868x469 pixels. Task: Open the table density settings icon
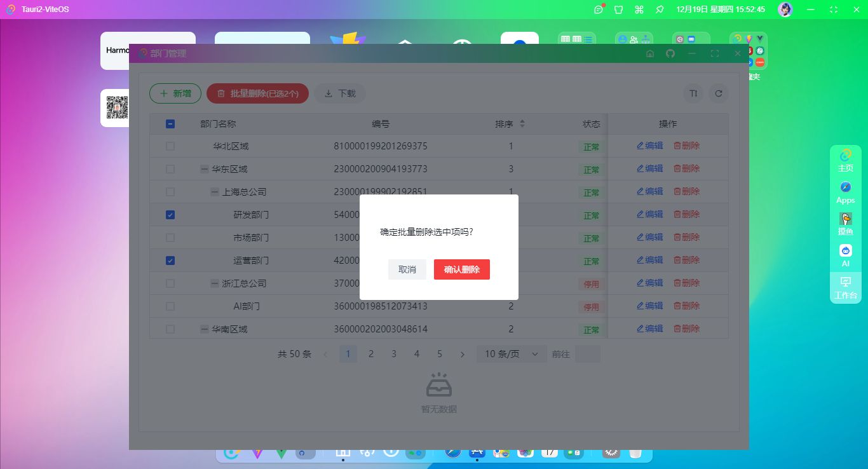pos(693,93)
